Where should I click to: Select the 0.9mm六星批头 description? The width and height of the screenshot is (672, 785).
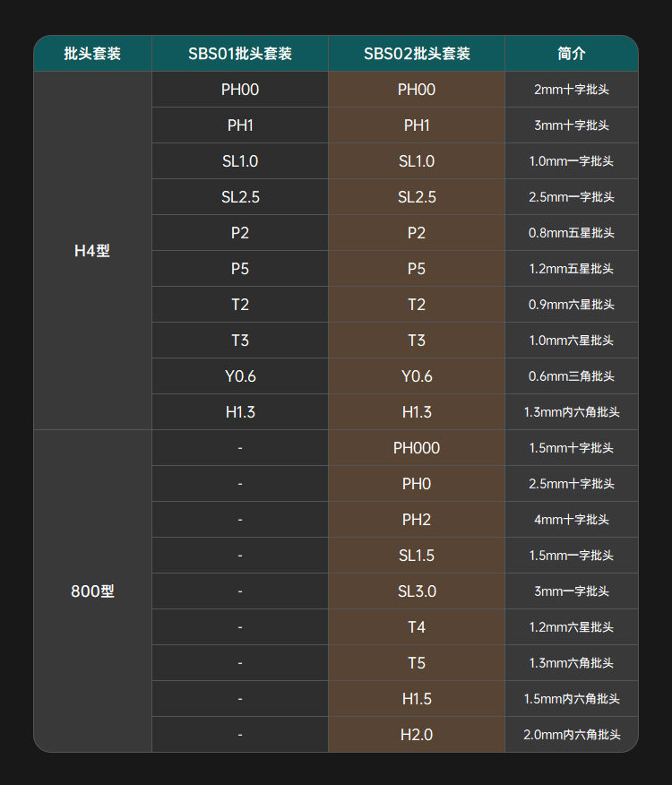pyautogui.click(x=572, y=305)
